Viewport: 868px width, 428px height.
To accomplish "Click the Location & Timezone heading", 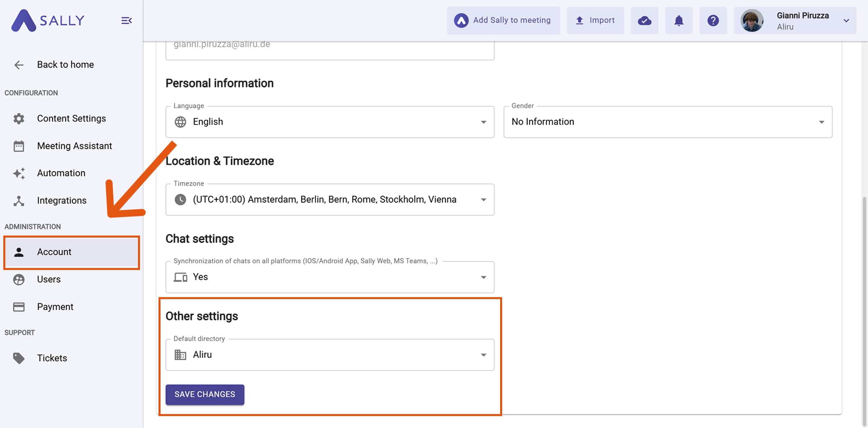I will coord(220,161).
